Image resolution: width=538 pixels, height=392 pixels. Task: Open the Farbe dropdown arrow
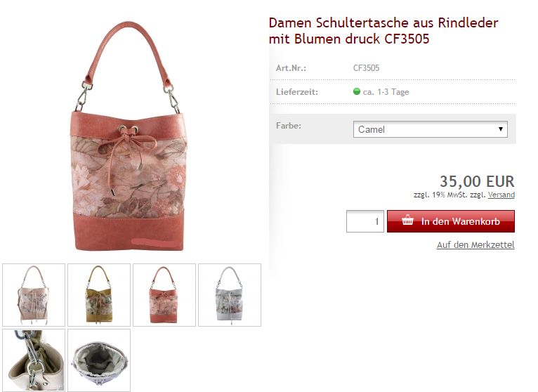pyautogui.click(x=501, y=129)
